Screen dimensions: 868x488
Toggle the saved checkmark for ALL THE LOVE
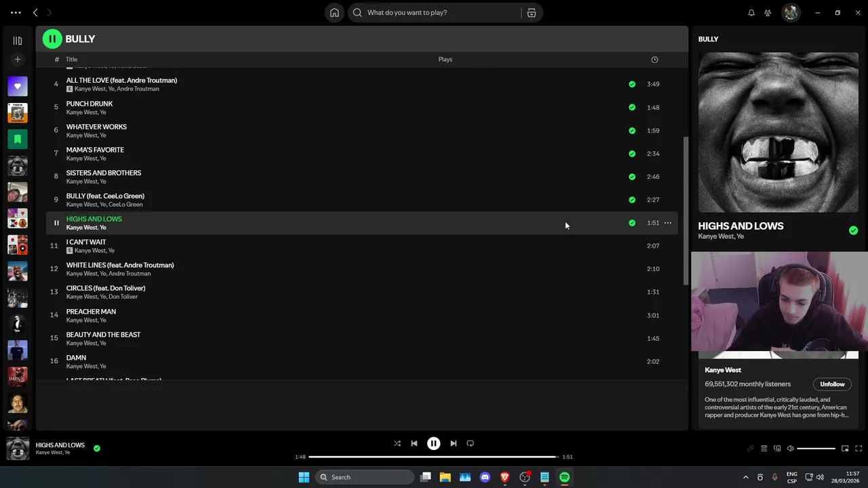632,84
